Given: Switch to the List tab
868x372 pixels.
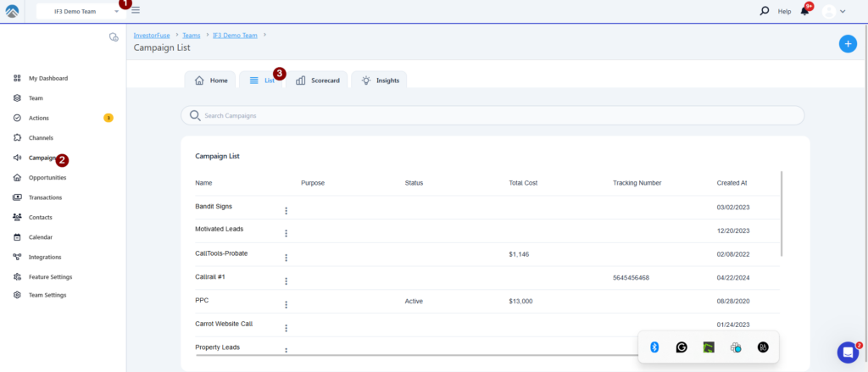Looking at the screenshot, I should tap(262, 80).
